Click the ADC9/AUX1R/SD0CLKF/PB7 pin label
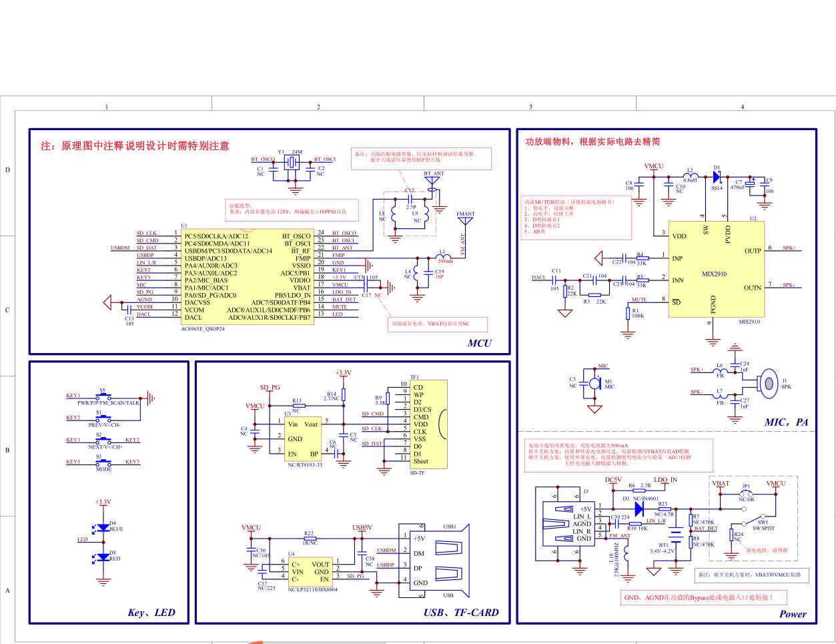Image resolution: width=836 pixels, height=644 pixels. pyautogui.click(x=270, y=317)
